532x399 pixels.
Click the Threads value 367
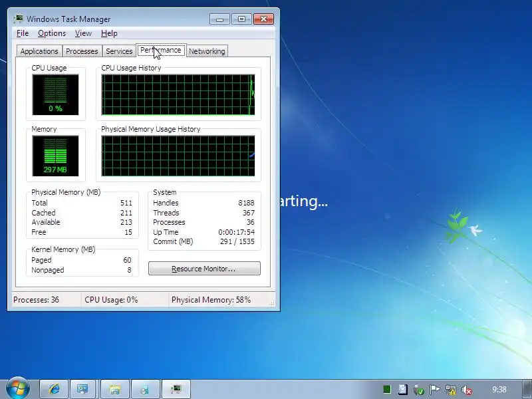coord(249,213)
